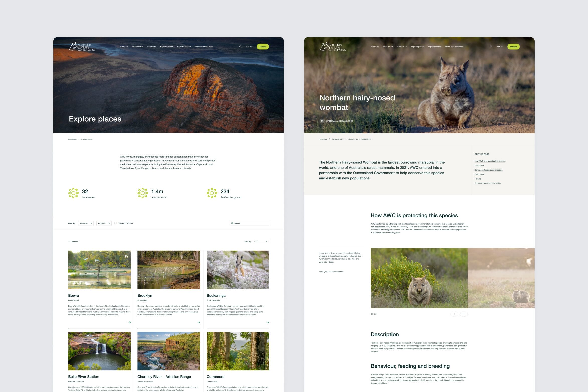This screenshot has width=588, height=392.
Task: Open the All states filter dropdown
Action: 86,223
